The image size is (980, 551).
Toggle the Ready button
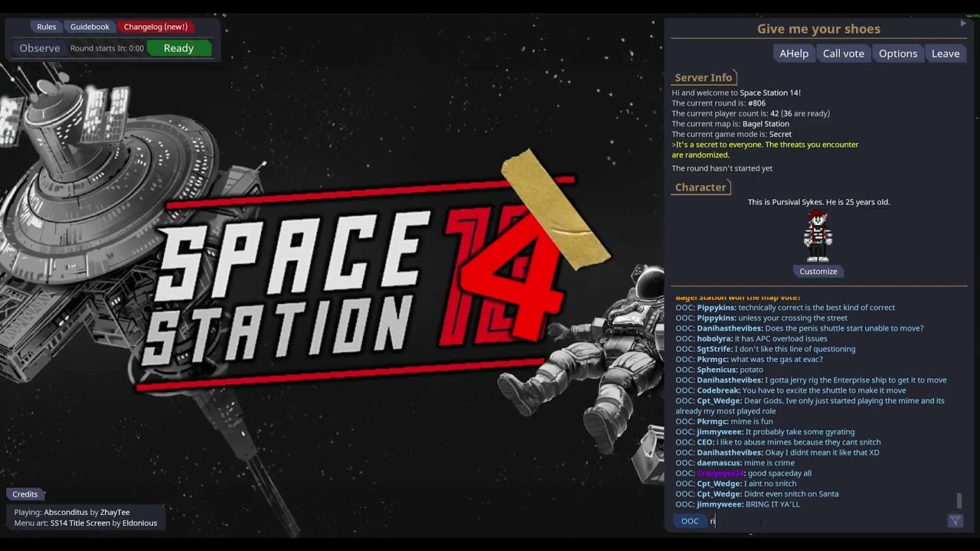pos(178,48)
